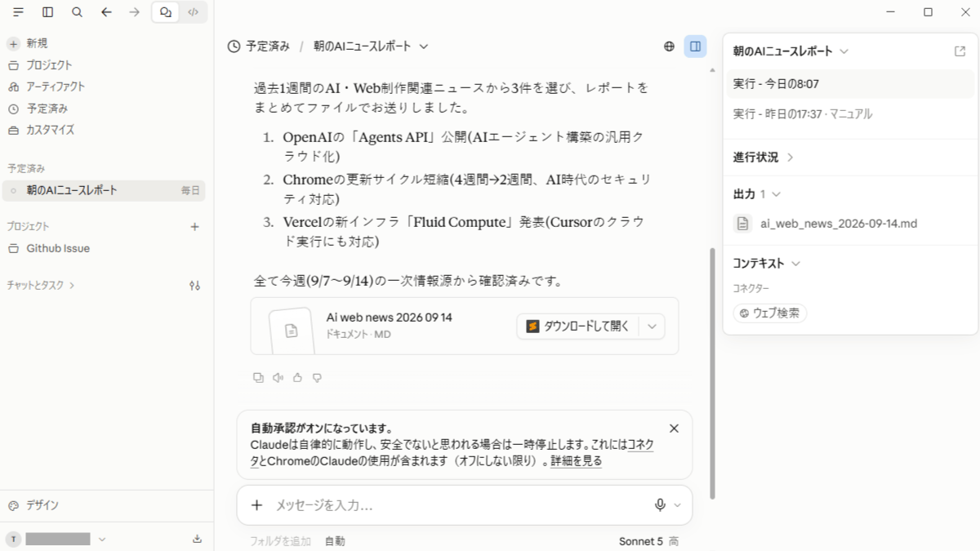Expand the チャットとタスク section
The width and height of the screenshot is (980, 551).
(x=41, y=286)
